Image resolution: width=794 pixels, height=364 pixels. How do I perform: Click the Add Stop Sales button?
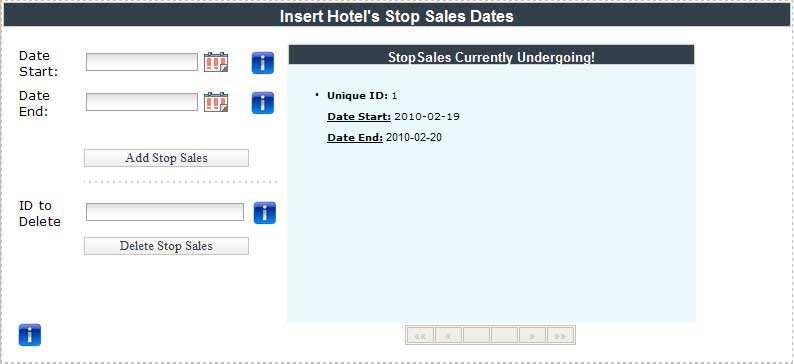click(x=167, y=158)
